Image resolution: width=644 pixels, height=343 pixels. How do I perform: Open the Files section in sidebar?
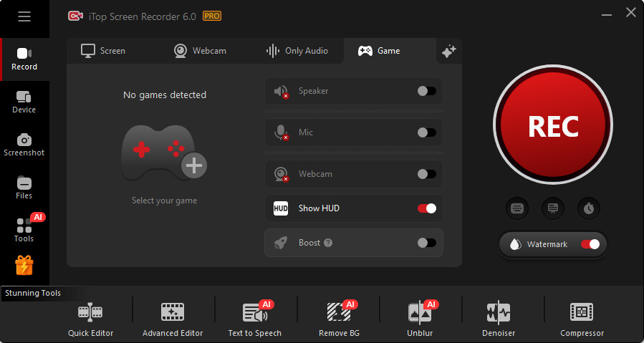click(x=24, y=188)
